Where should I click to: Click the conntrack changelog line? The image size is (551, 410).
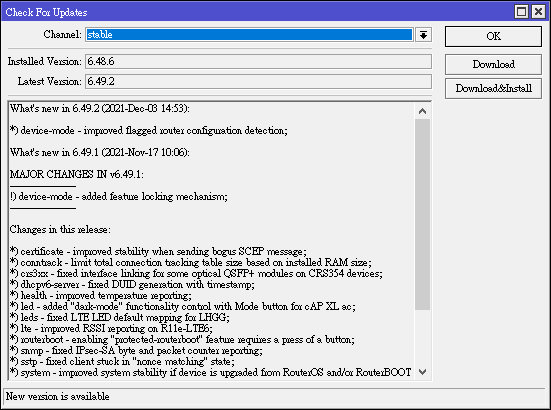click(191, 262)
